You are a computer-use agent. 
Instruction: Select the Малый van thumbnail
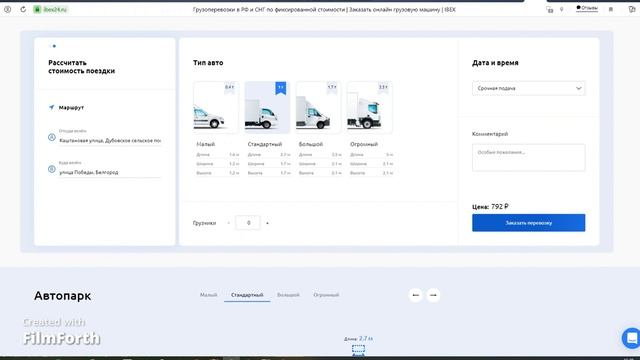pos(216,107)
